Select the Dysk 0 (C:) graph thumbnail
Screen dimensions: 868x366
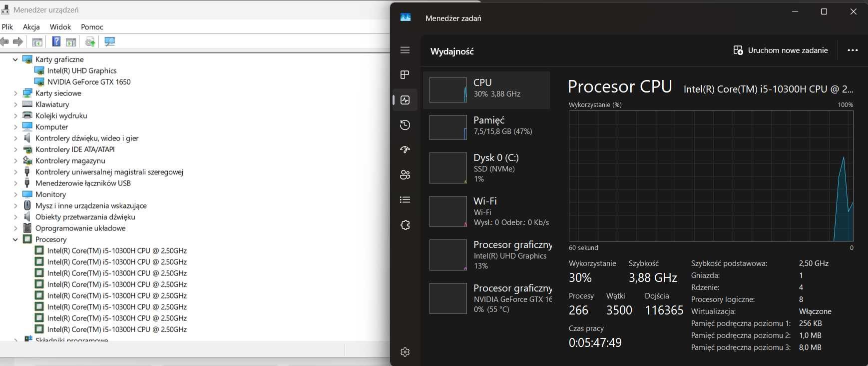448,168
